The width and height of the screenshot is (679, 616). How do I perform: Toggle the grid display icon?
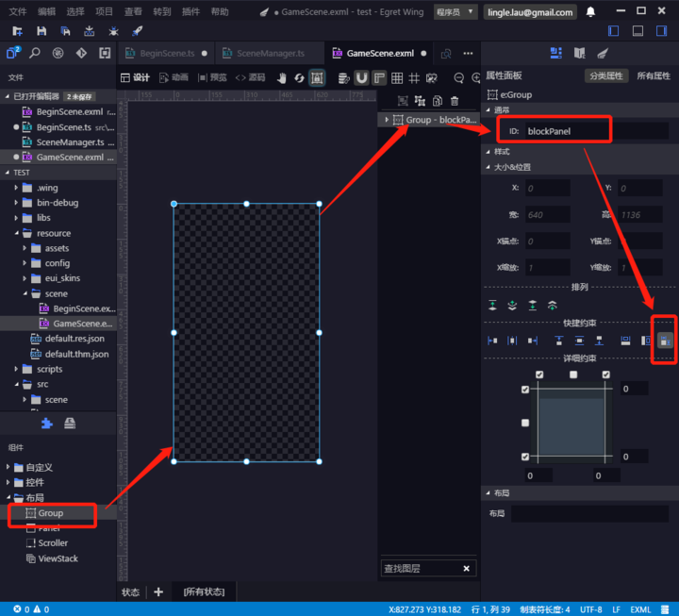pyautogui.click(x=397, y=78)
